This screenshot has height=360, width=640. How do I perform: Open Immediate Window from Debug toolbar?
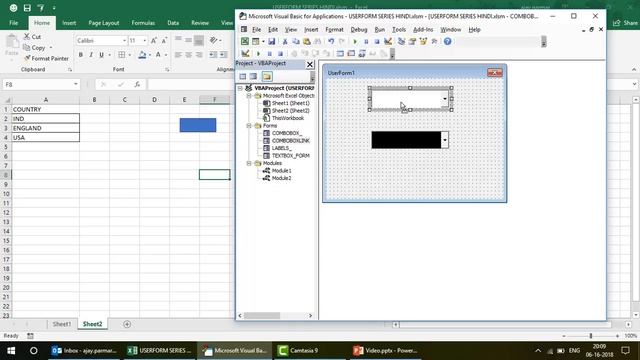click(351, 53)
